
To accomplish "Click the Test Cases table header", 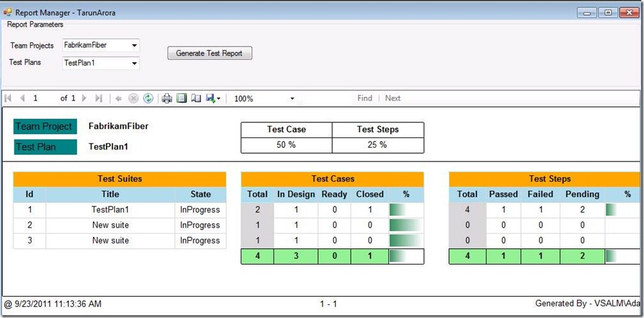I will 332,179.
